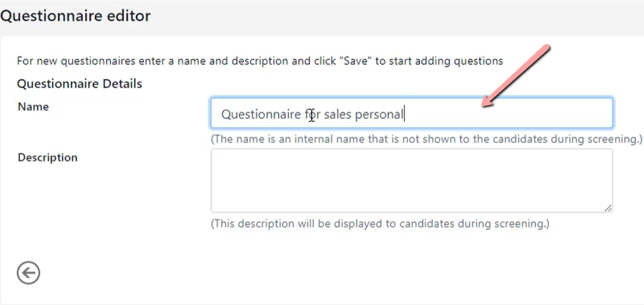Click blank panel area right of back arrow
The width and height of the screenshot is (644, 305).
tap(328, 272)
